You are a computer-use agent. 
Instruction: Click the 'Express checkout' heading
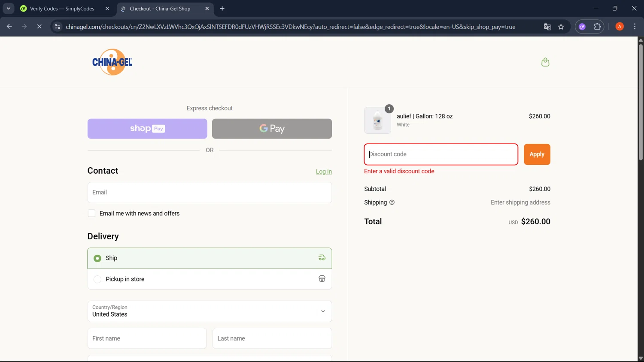coord(210,109)
